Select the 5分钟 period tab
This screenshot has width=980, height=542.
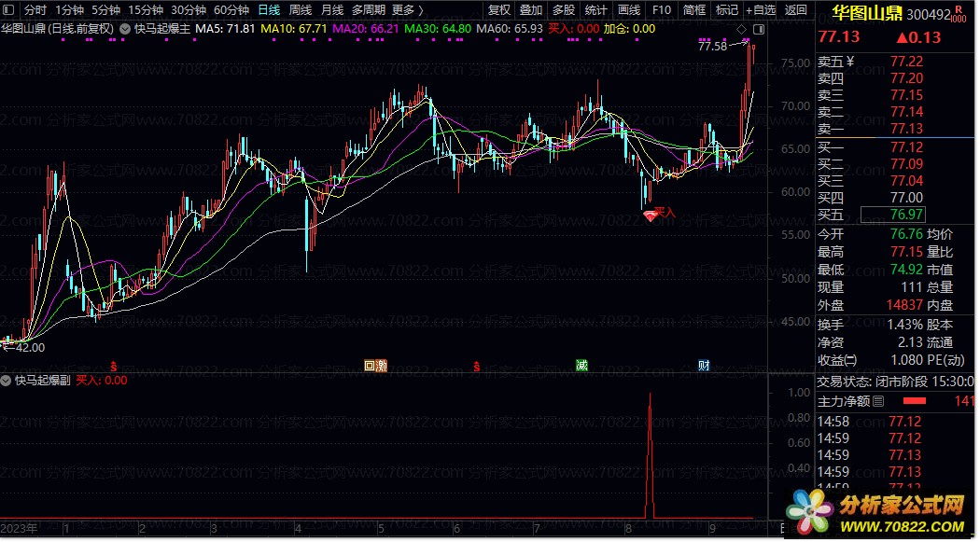pos(105,10)
